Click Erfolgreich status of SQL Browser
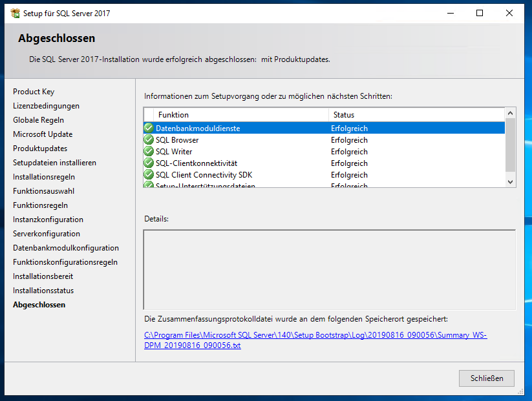The image size is (532, 401). pyautogui.click(x=349, y=140)
